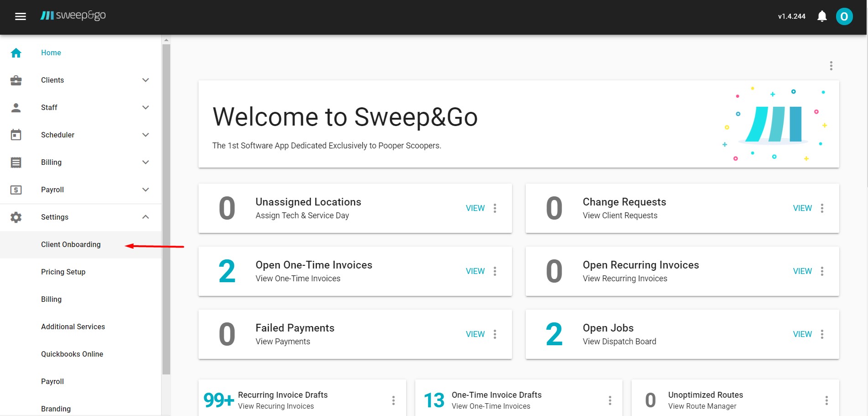
Task: Click the Open Jobs count 2
Action: coord(554,334)
